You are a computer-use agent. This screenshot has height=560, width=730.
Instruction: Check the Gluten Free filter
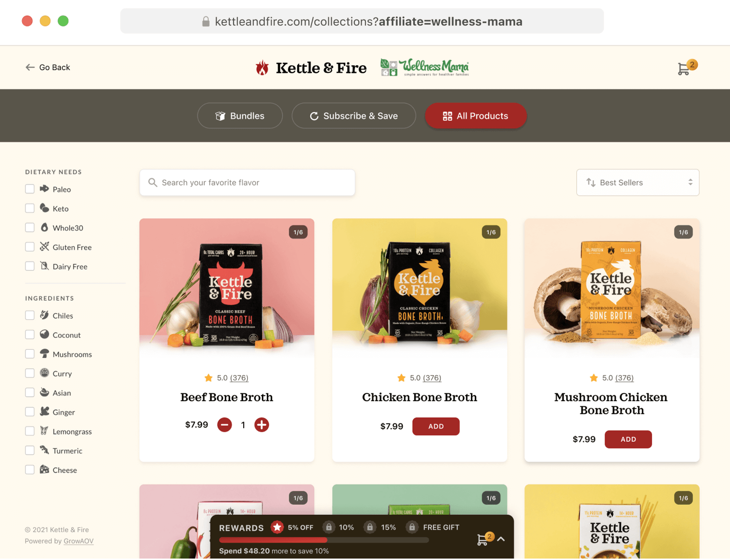click(x=30, y=247)
